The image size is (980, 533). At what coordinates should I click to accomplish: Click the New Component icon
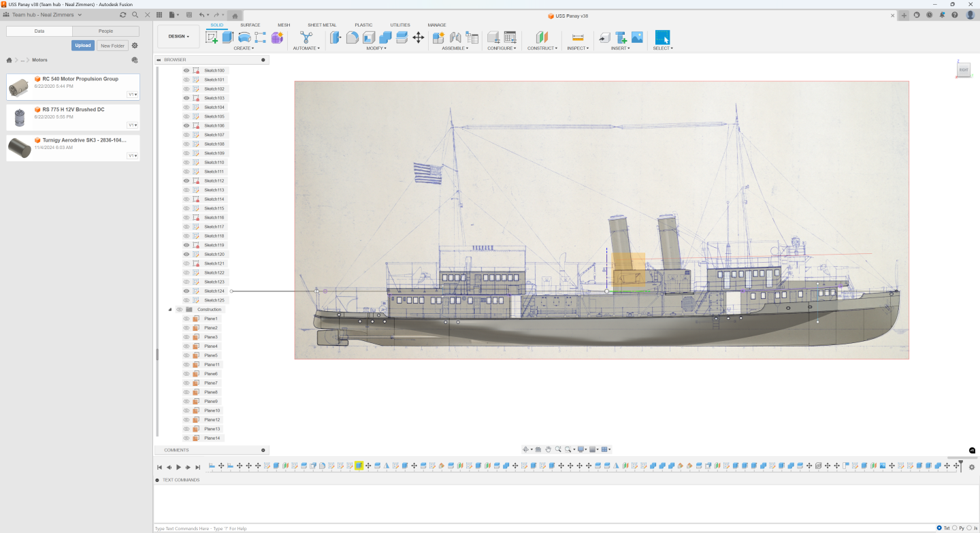point(439,37)
